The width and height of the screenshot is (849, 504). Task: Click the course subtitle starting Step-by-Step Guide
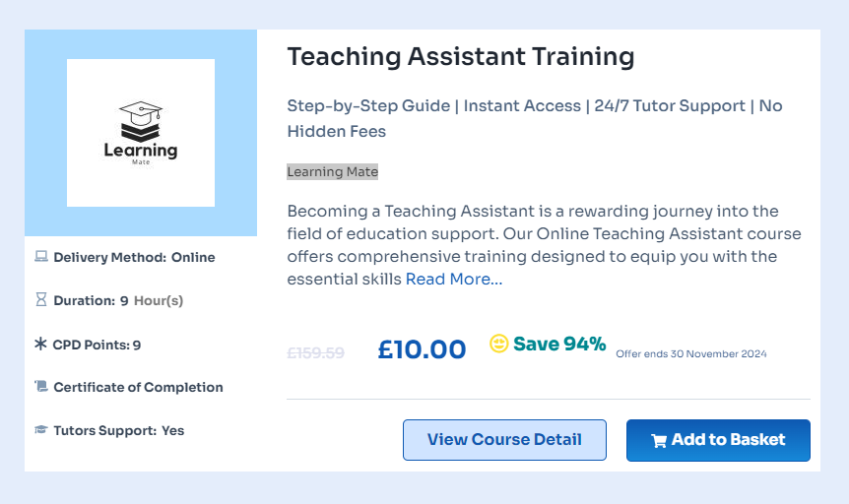coord(534,118)
